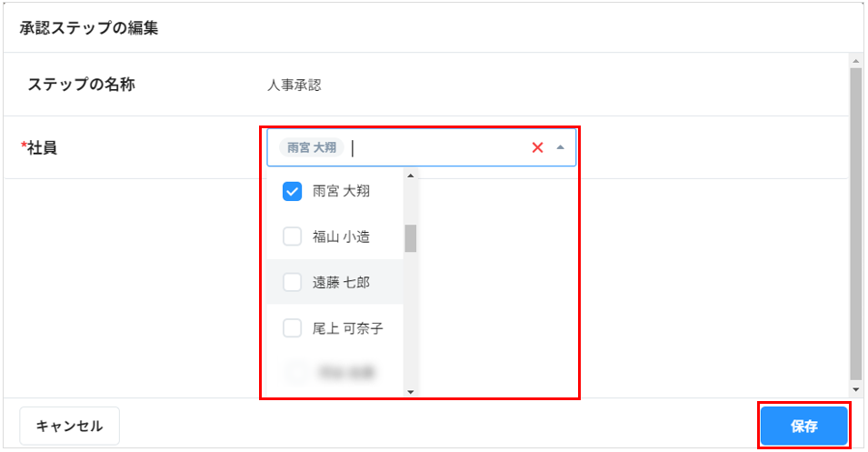
Task: Clear selected employees with the red X icon
Action: coord(537,147)
